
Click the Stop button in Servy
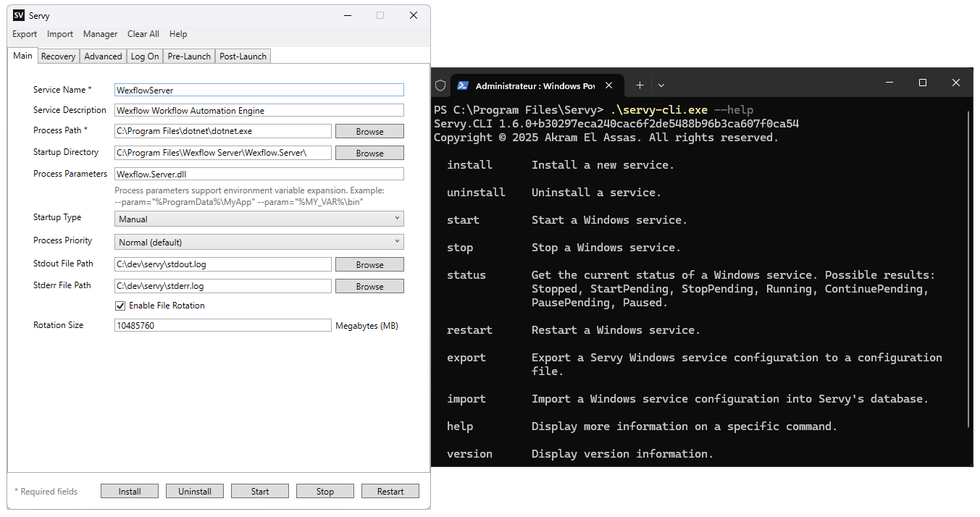point(325,491)
